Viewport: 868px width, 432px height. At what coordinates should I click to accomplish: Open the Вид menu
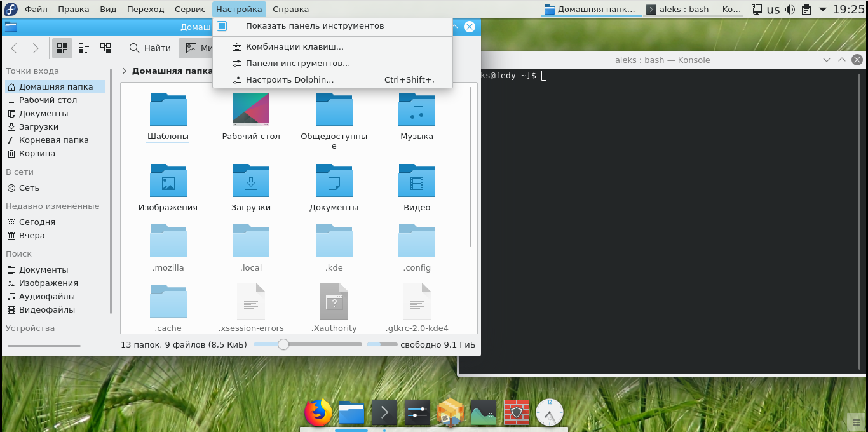pyautogui.click(x=107, y=9)
